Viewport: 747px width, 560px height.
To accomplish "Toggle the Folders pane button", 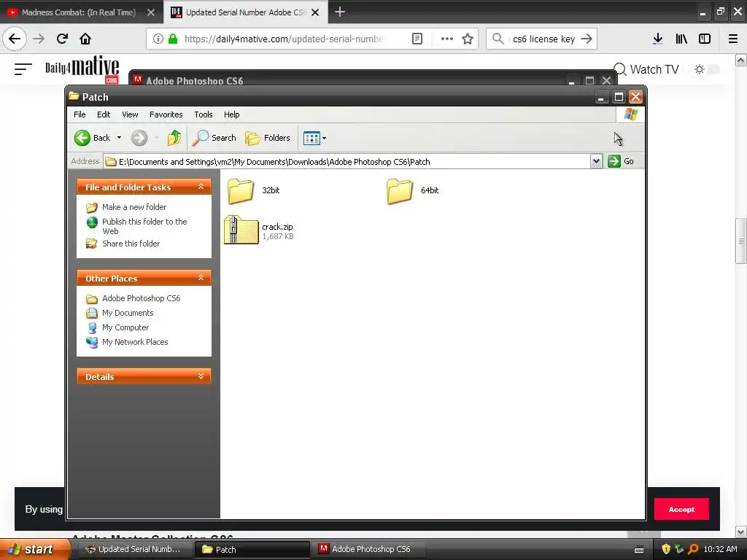I will [267, 138].
